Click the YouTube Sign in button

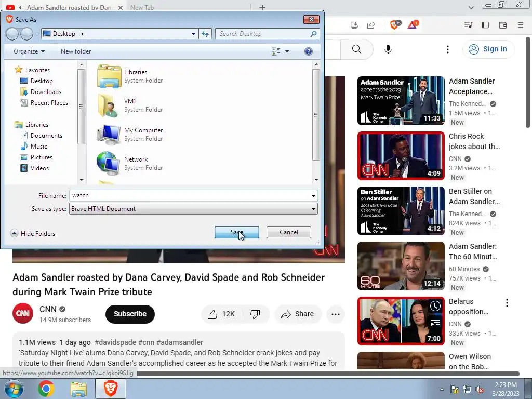[488, 49]
